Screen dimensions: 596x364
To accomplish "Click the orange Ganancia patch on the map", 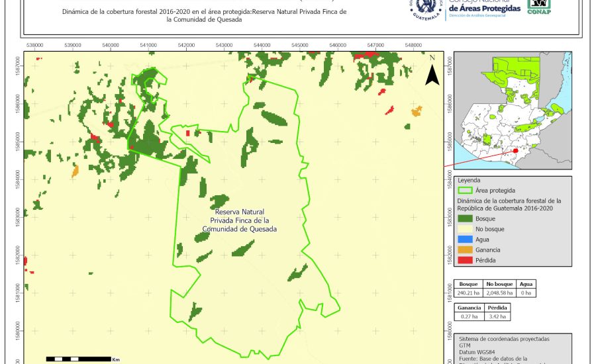I will click(x=416, y=112).
